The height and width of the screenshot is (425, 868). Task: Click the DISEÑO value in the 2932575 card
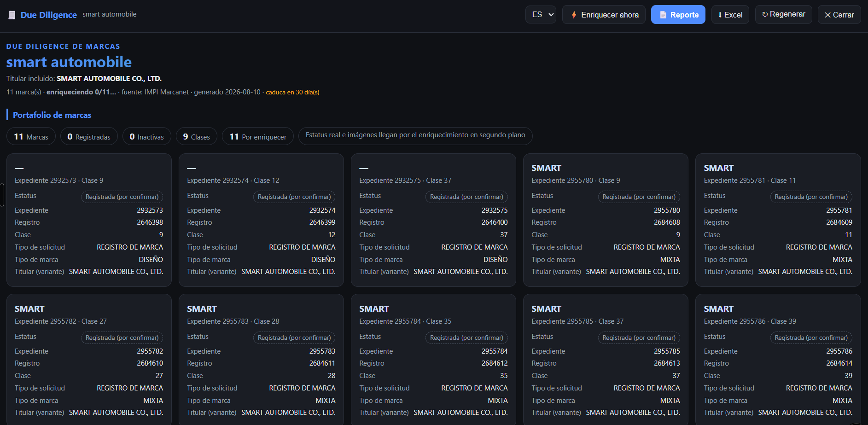(x=495, y=260)
